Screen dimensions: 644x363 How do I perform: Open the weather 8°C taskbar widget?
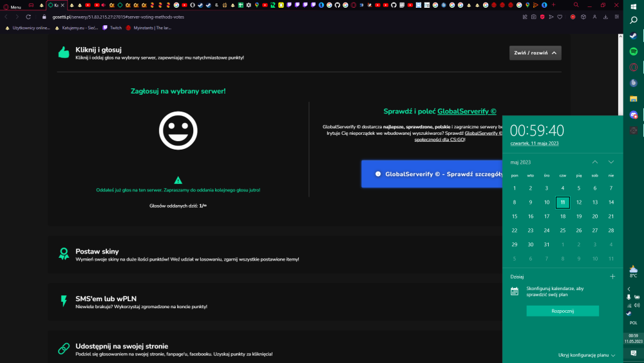click(633, 271)
